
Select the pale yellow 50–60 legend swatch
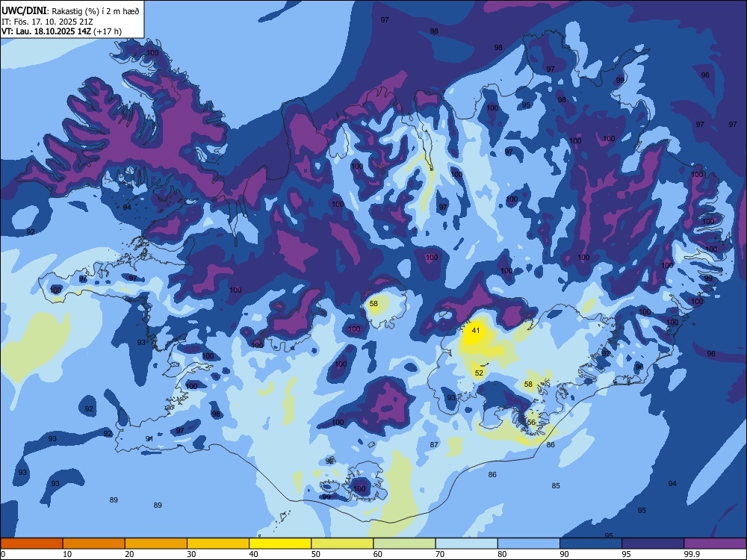point(342,544)
